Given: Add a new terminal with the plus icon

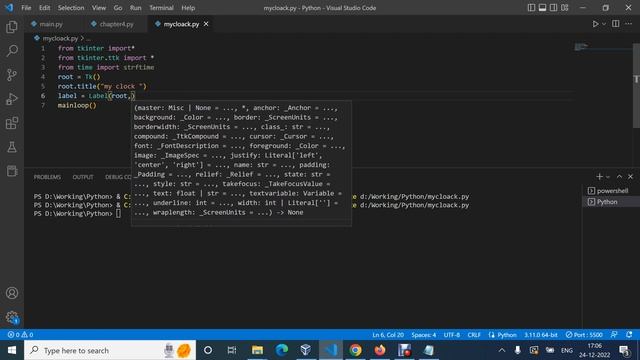Looking at the screenshot, I should click(599, 176).
